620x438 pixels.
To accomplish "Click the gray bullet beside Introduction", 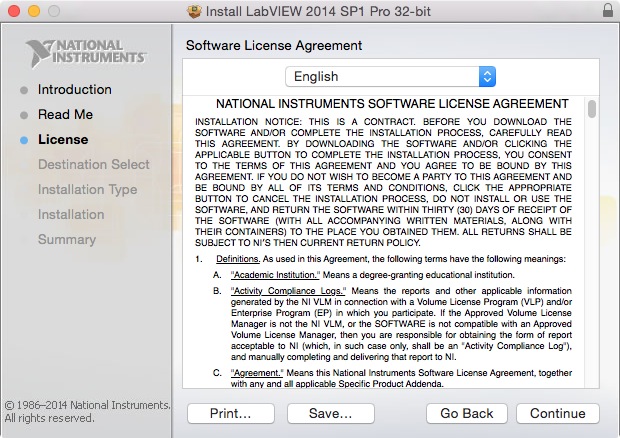I will tap(24, 90).
